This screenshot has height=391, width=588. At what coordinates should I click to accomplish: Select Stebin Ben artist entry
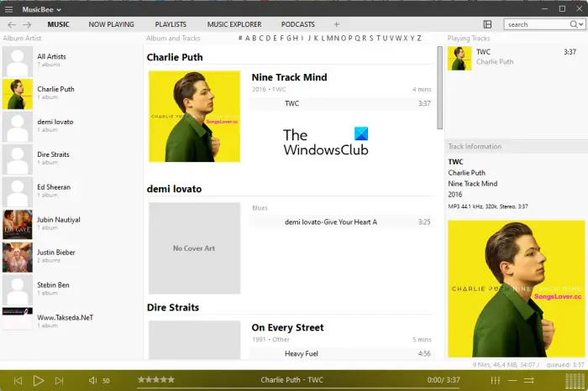tap(71, 289)
